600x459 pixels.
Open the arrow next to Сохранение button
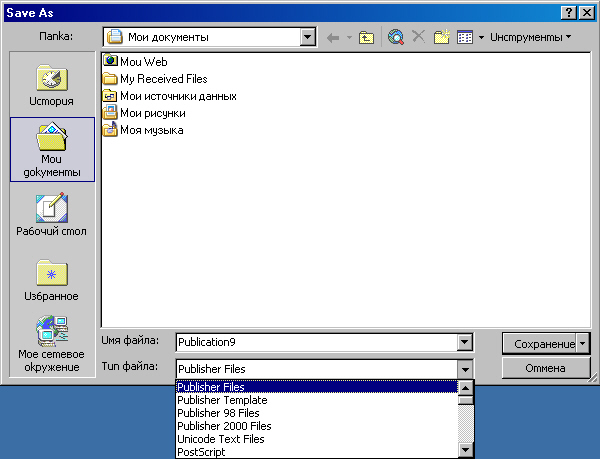(x=583, y=342)
